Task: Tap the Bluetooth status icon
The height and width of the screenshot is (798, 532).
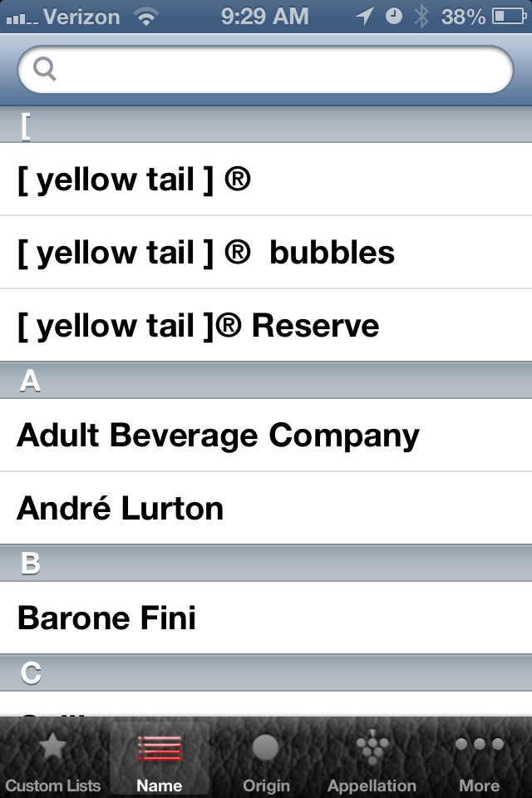Action: [421, 17]
